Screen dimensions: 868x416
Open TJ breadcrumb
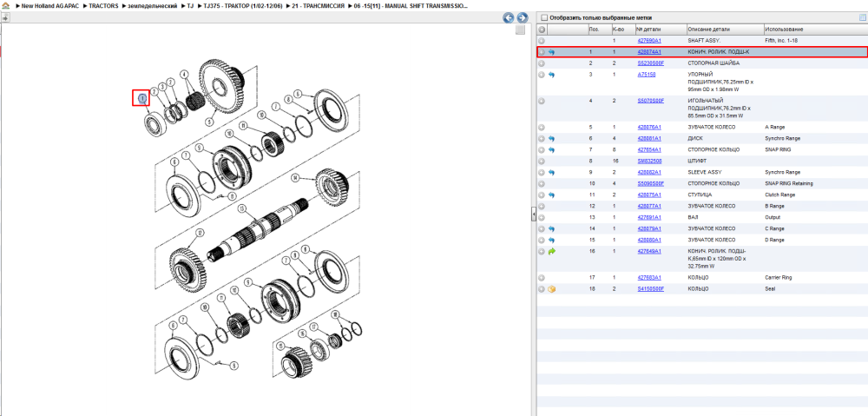190,5
